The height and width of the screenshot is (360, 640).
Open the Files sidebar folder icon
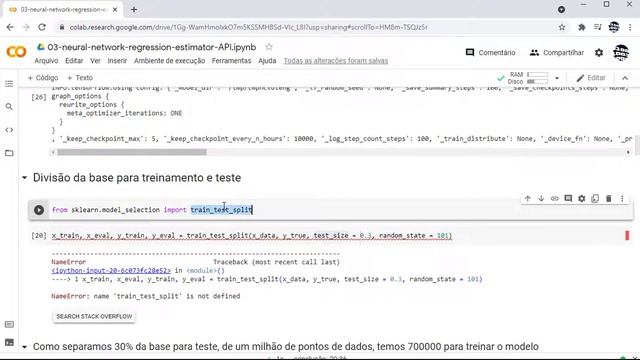point(9,153)
